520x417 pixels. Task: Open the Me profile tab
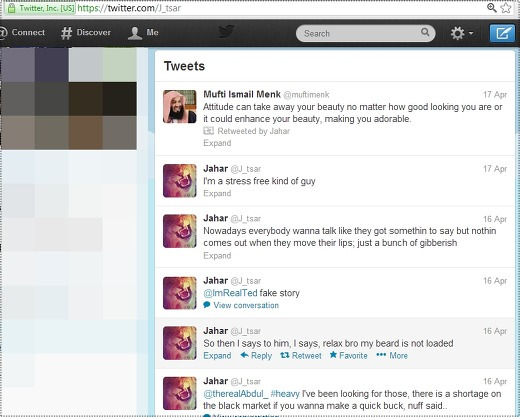pos(143,33)
